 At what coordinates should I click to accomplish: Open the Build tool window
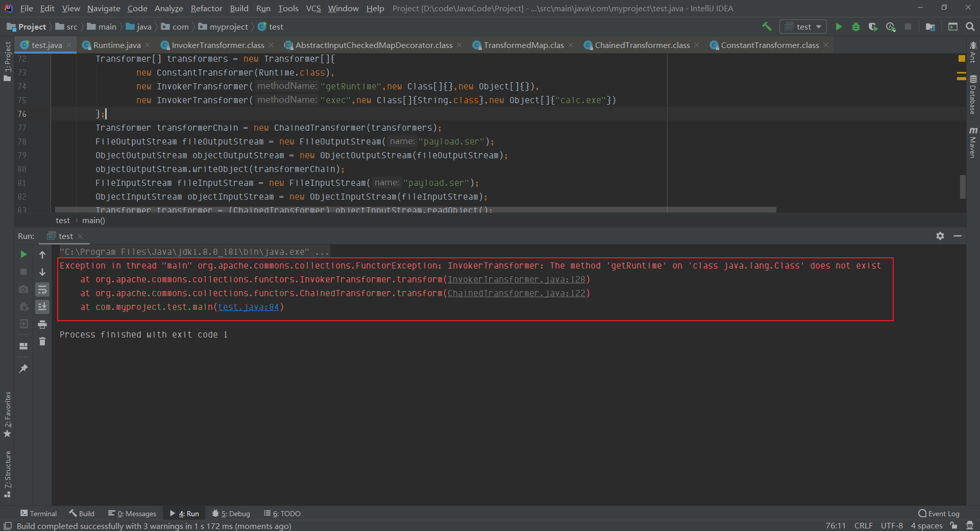[x=82, y=514]
